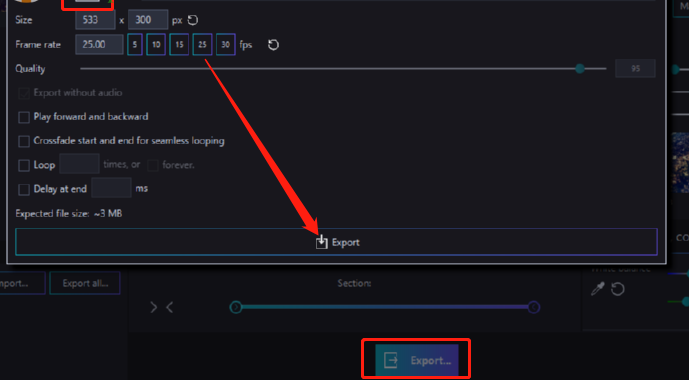Reset white balance with the circular arrow icon
The width and height of the screenshot is (689, 380).
pyautogui.click(x=618, y=289)
